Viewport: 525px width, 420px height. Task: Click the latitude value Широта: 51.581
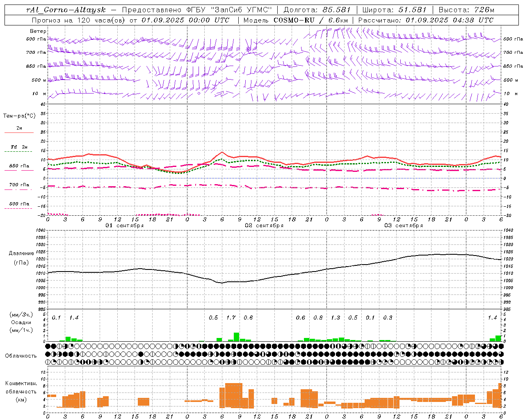click(395, 10)
